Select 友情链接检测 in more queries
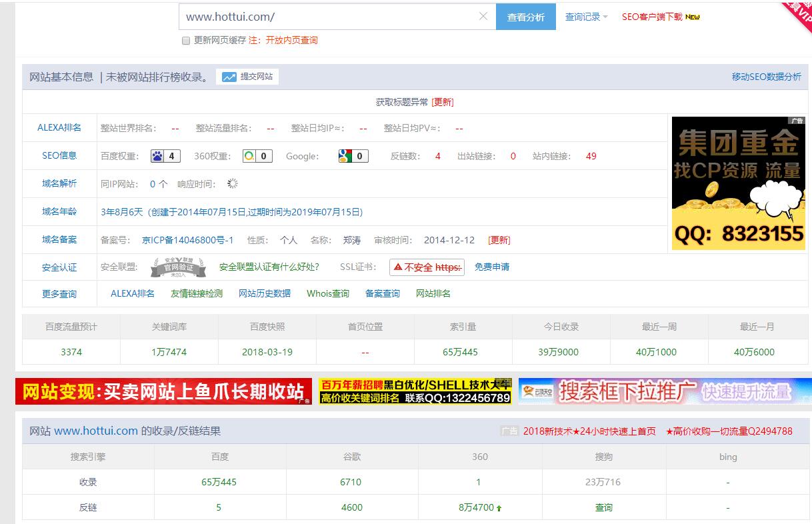 196,293
